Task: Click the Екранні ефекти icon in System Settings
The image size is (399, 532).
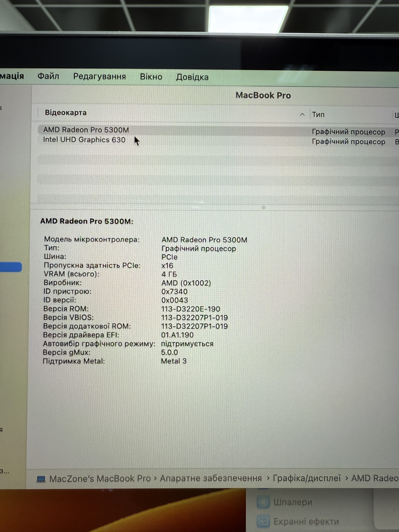Action: click(263, 521)
